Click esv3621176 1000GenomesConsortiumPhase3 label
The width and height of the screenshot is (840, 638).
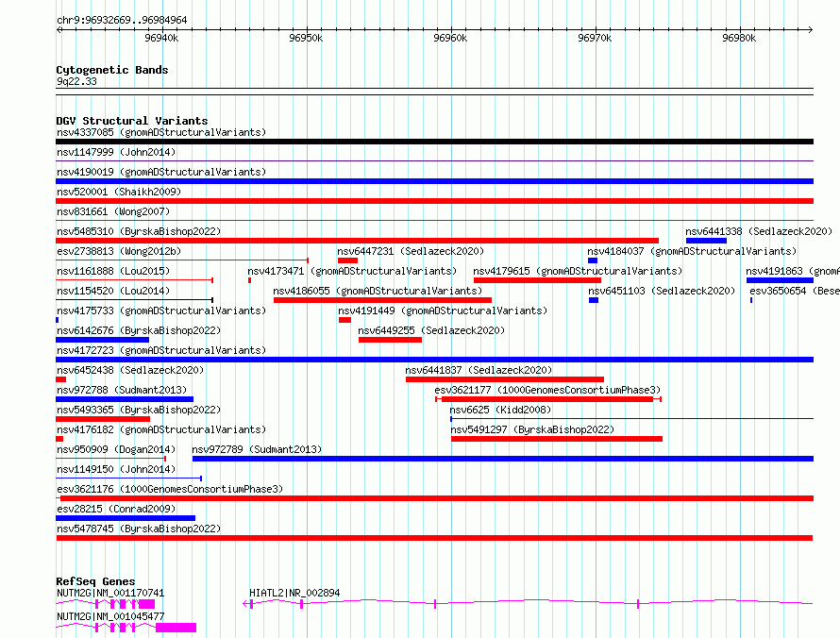[x=170, y=489]
